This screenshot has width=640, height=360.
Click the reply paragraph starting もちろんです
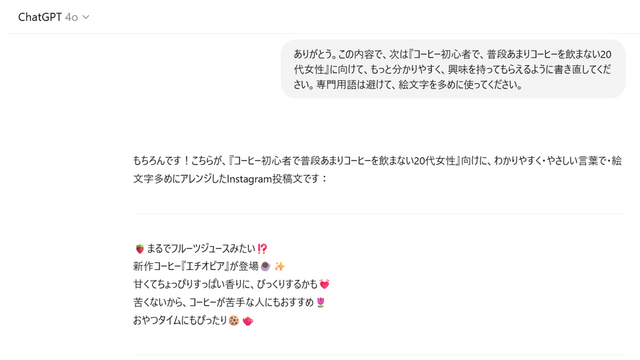point(378,169)
